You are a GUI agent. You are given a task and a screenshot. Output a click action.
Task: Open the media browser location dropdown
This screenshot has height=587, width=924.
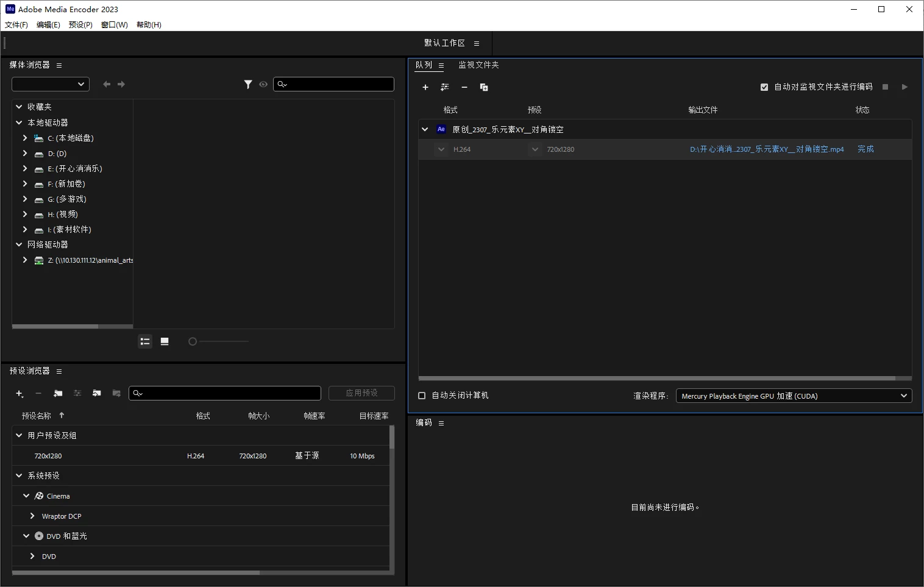(x=51, y=84)
